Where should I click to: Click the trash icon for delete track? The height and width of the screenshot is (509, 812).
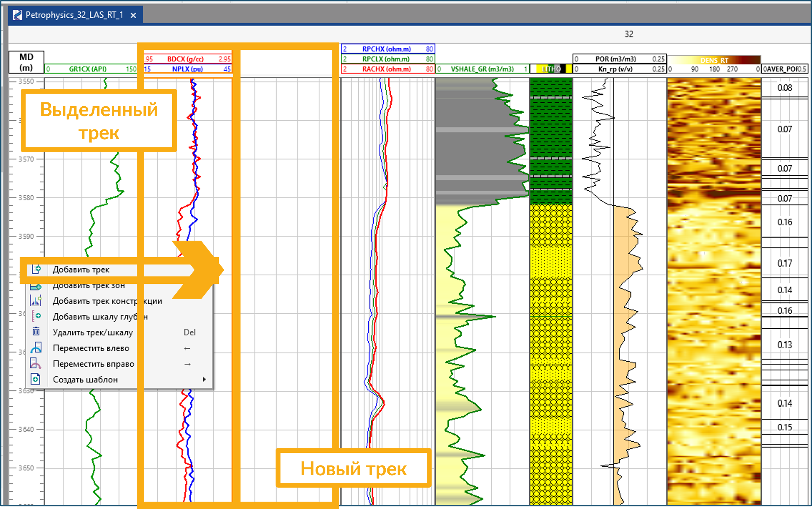tap(36, 331)
